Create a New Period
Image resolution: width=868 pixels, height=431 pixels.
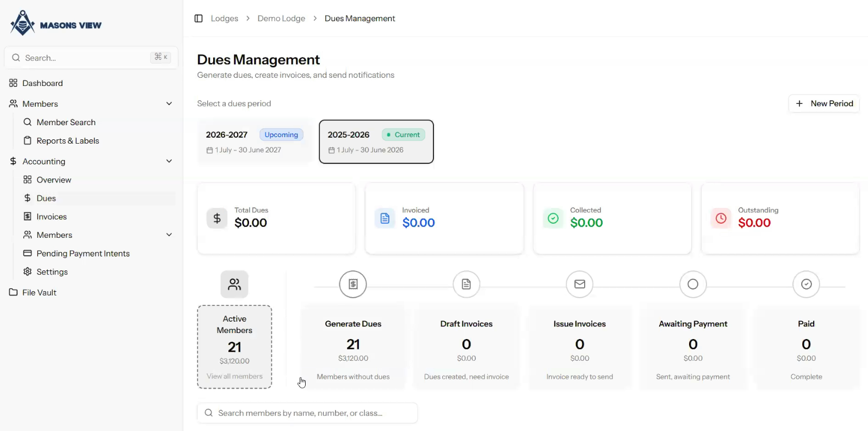pyautogui.click(x=824, y=103)
